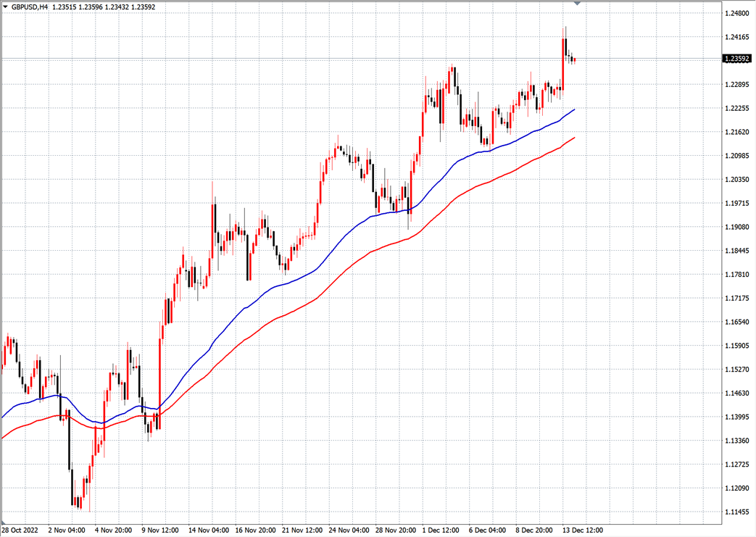Screen dimensions: 756x537
Task: Click the 1.14630 price scale label
Action: click(x=736, y=394)
